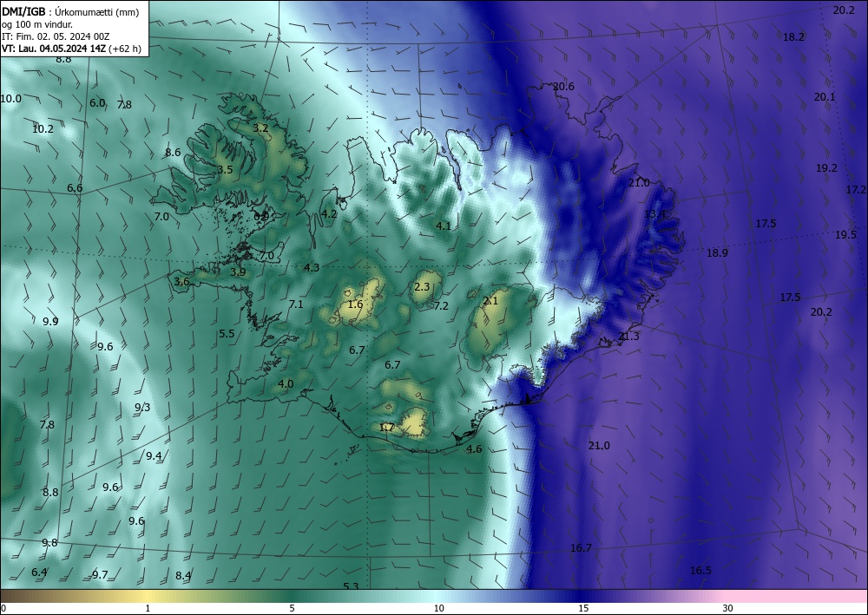Click the 9.4 value on the map

tap(154, 455)
